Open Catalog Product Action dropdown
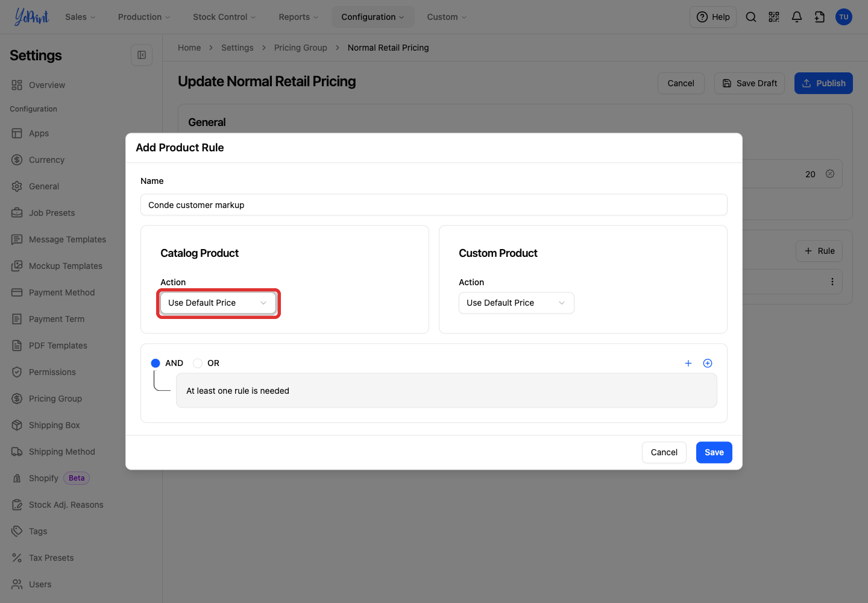Viewport: 868px width, 603px height. pyautogui.click(x=218, y=303)
